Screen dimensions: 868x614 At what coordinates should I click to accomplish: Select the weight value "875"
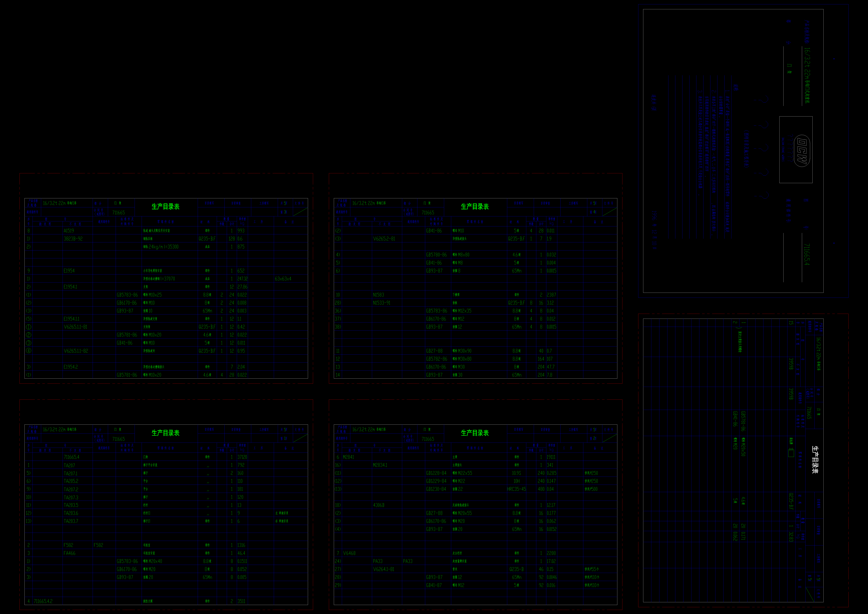pyautogui.click(x=241, y=247)
